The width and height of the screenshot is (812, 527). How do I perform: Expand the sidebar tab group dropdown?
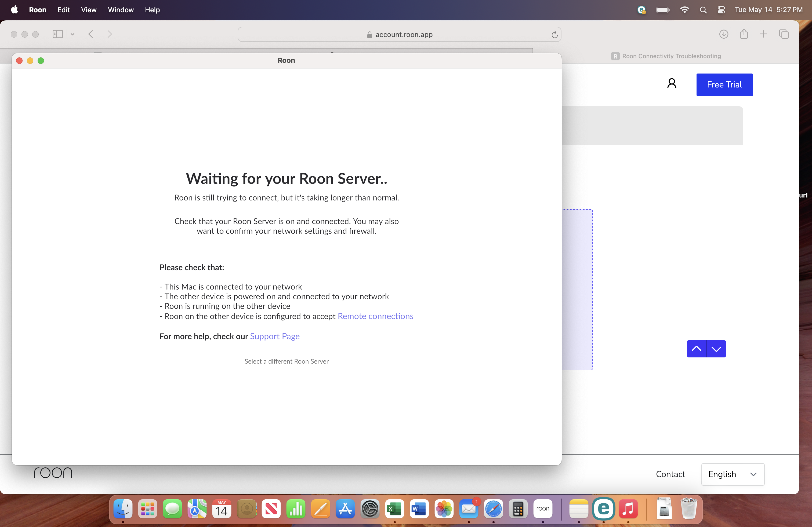(72, 34)
